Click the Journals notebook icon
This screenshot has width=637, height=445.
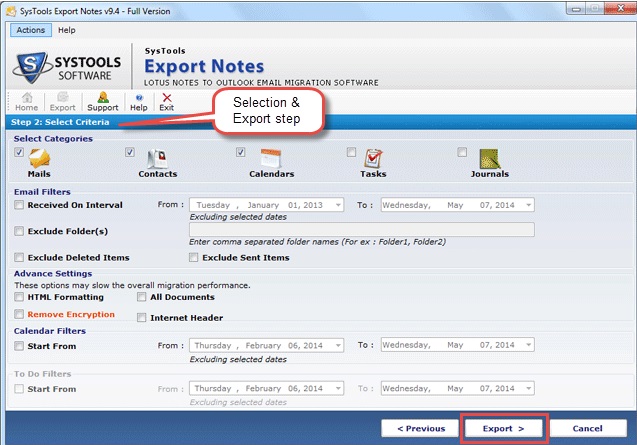pyautogui.click(x=488, y=159)
